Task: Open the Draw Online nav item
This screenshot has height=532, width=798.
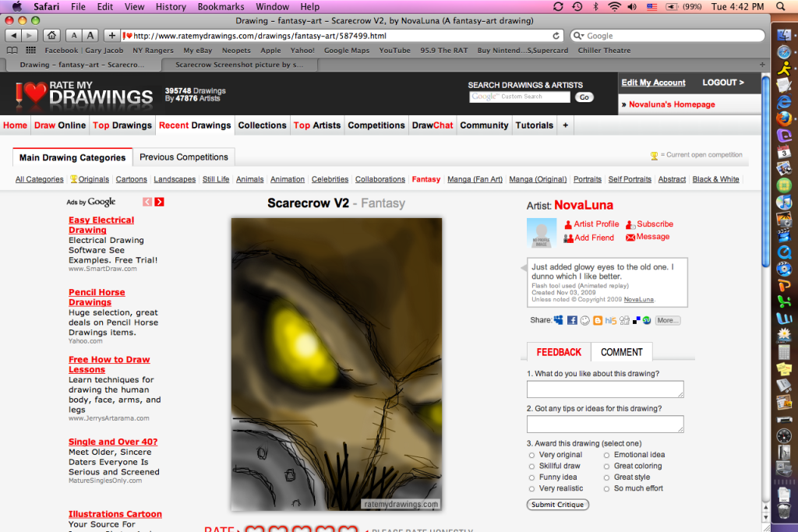Action: click(x=60, y=125)
